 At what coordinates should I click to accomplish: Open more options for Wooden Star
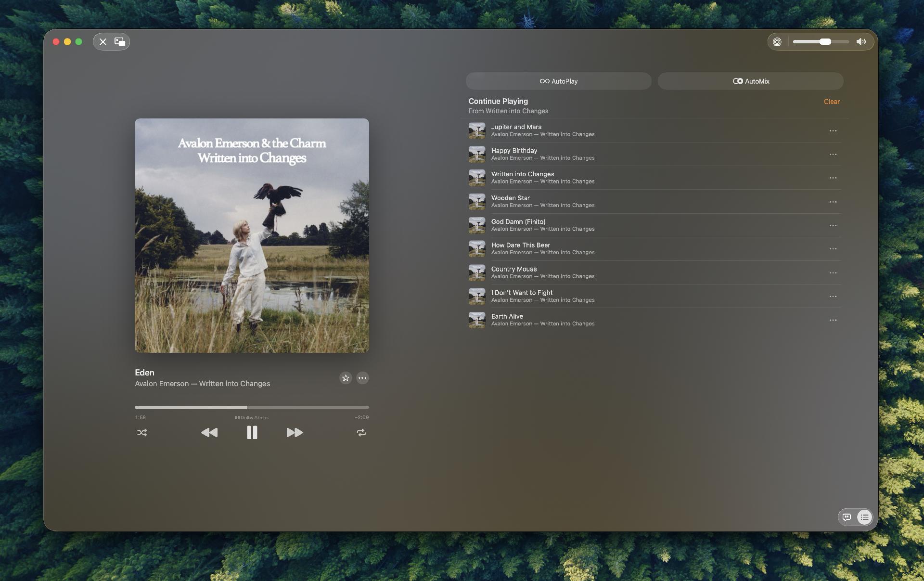point(833,202)
